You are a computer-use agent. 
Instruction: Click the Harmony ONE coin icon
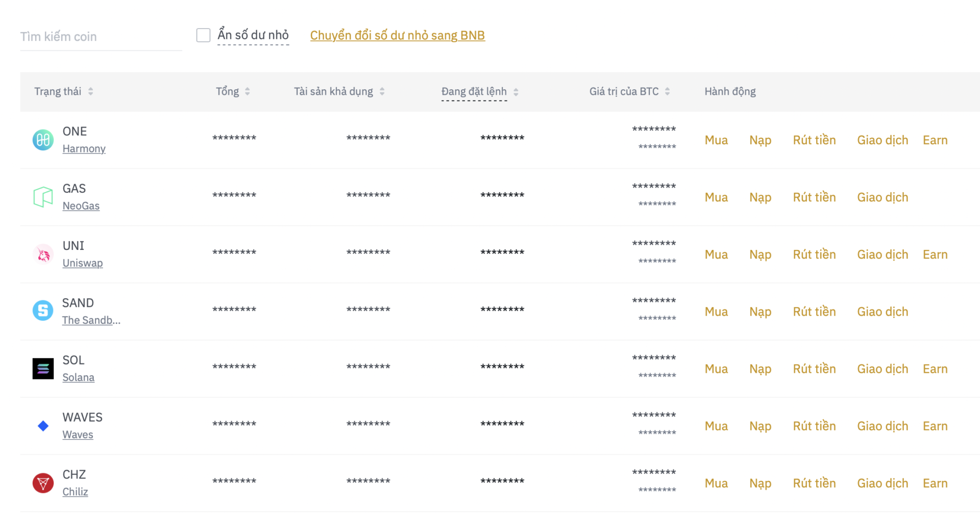[43, 140]
